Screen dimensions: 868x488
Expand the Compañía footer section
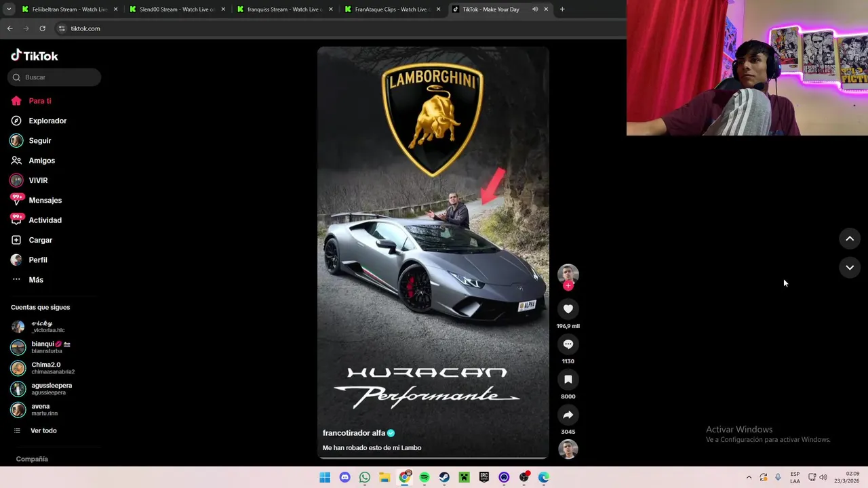click(32, 459)
